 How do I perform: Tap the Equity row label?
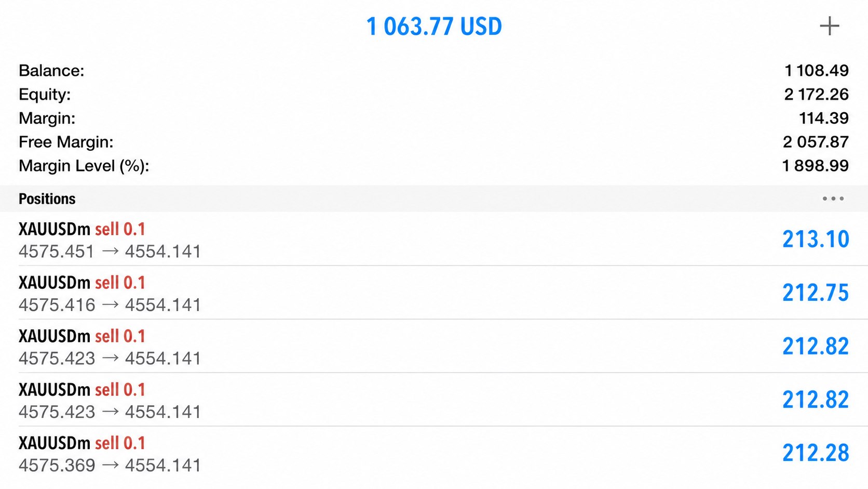45,95
